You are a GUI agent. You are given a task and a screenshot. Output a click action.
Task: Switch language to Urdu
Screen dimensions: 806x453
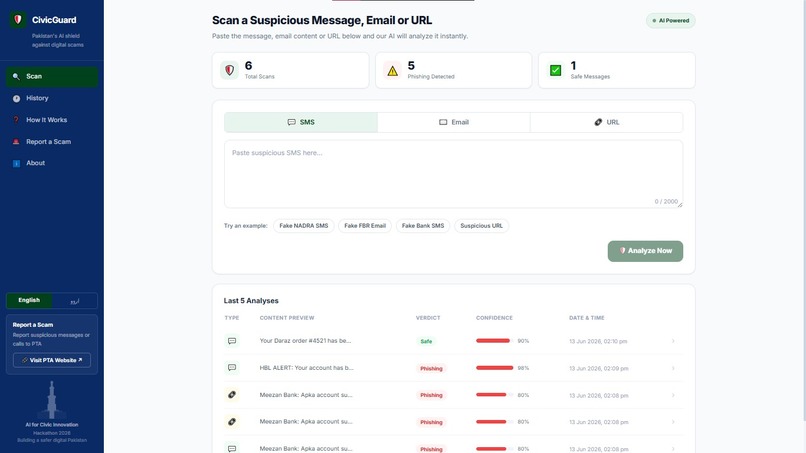pos(75,300)
